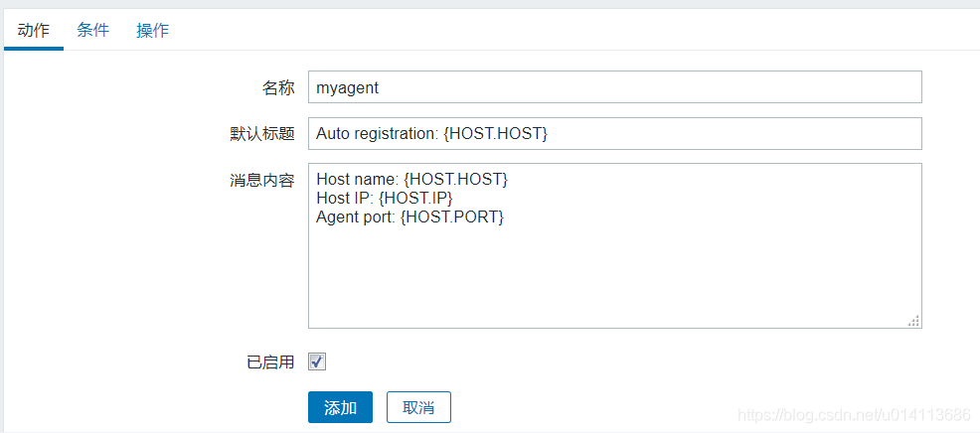Click the 名称 field label
The height and width of the screenshot is (433, 980).
point(278,87)
